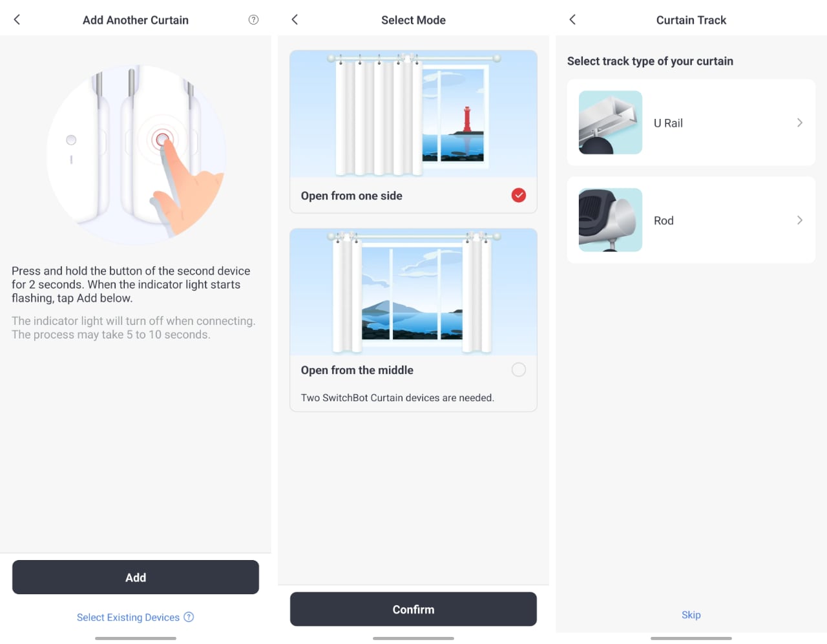Skip the curtain track selection
This screenshot has height=644, width=827.
(691, 615)
